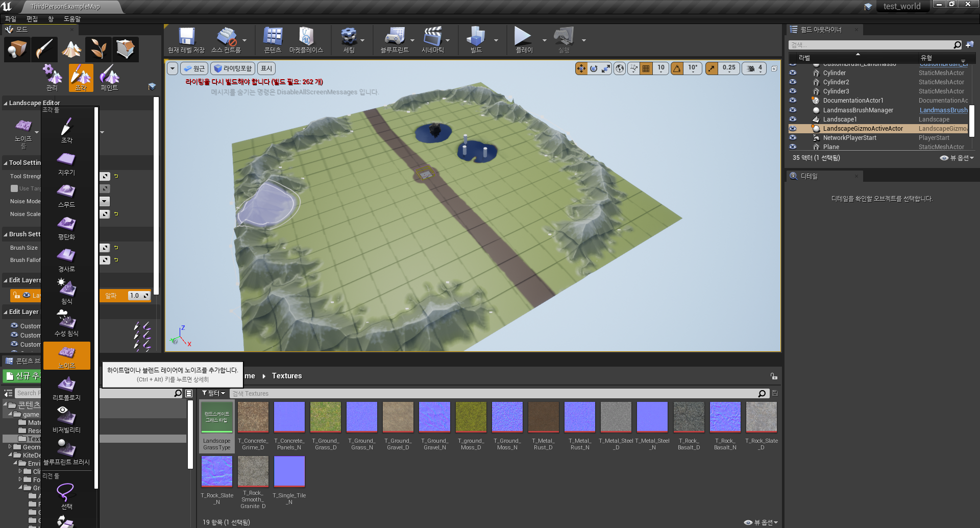Choose the Smooth tool (스무드)
980x528 pixels.
[67, 196]
